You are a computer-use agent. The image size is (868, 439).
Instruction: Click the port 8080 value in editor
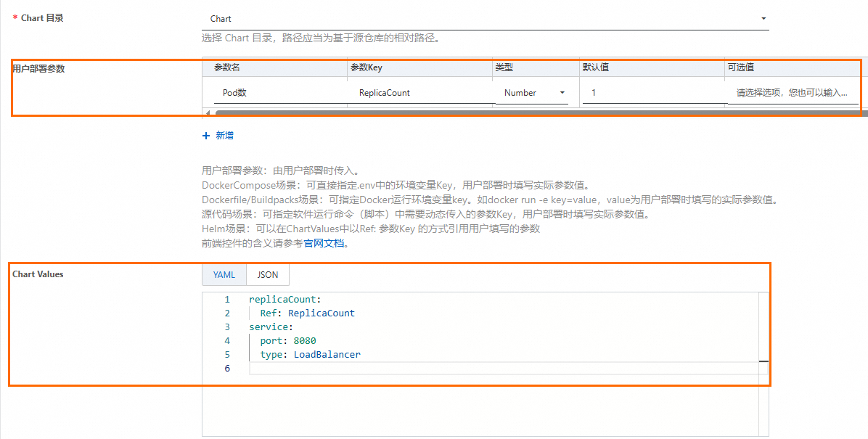[x=305, y=341]
